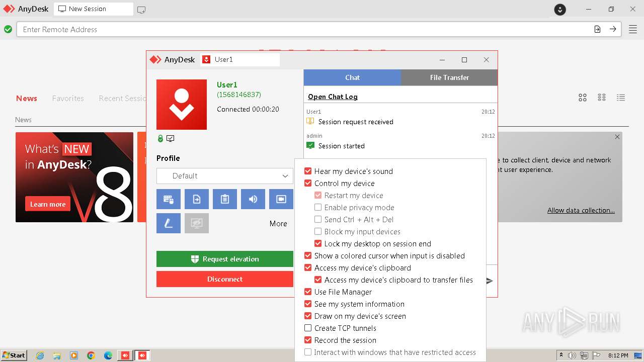Screen dimensions: 644x362
Task: Expand the More permissions list
Action: 278,224
